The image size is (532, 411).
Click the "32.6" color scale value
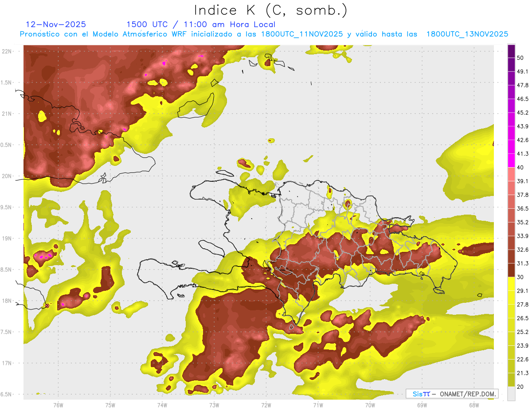tap(523, 250)
